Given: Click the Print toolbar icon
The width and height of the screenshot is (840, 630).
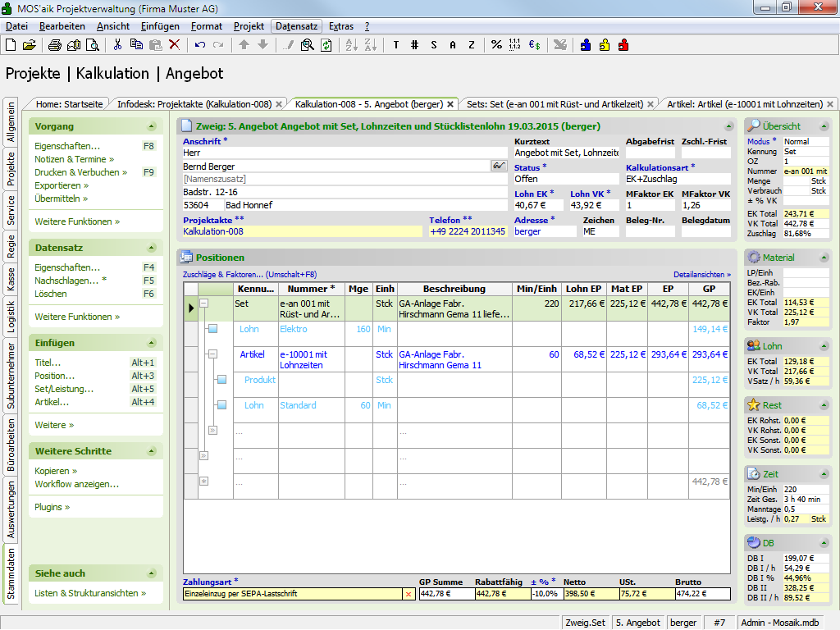Looking at the screenshot, I should pyautogui.click(x=55, y=45).
